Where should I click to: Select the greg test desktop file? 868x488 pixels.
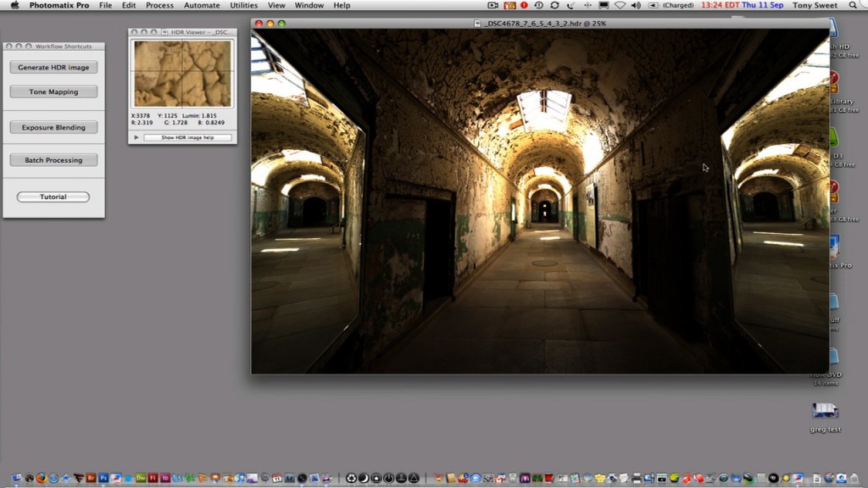coord(825,411)
